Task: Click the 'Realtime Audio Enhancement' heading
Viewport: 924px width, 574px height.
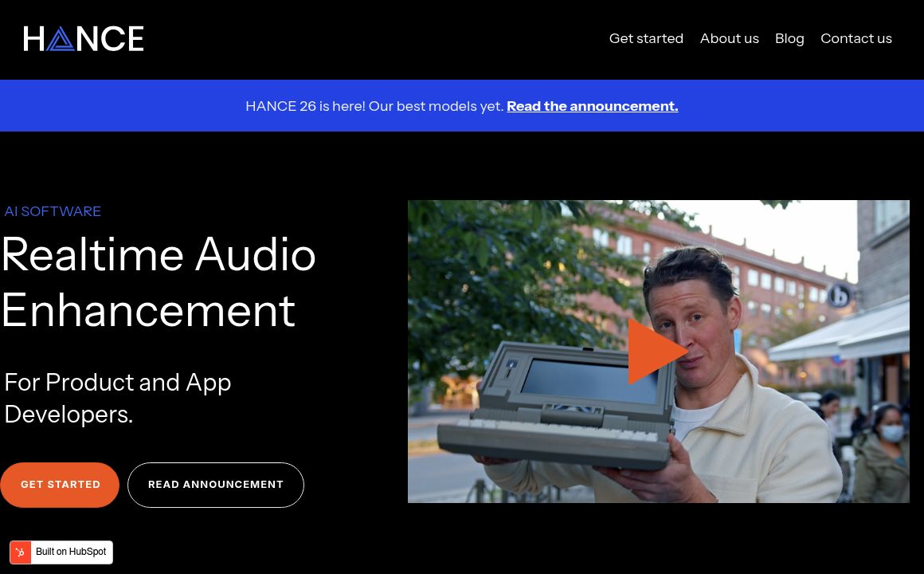Action: coord(158,282)
